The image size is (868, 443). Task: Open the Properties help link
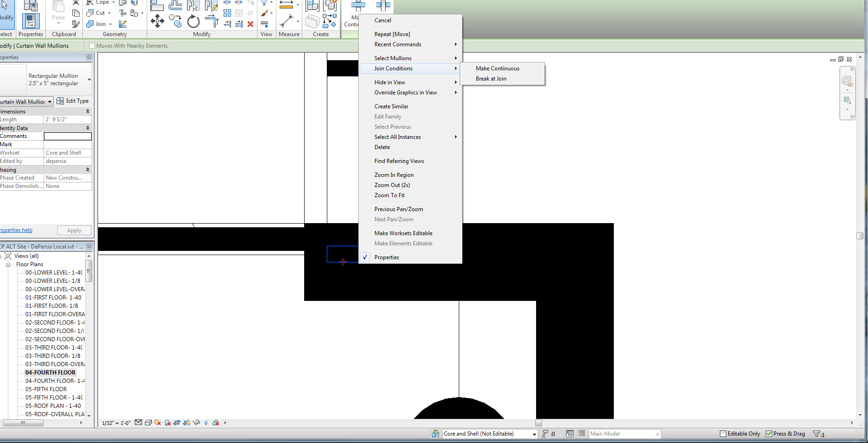click(16, 230)
